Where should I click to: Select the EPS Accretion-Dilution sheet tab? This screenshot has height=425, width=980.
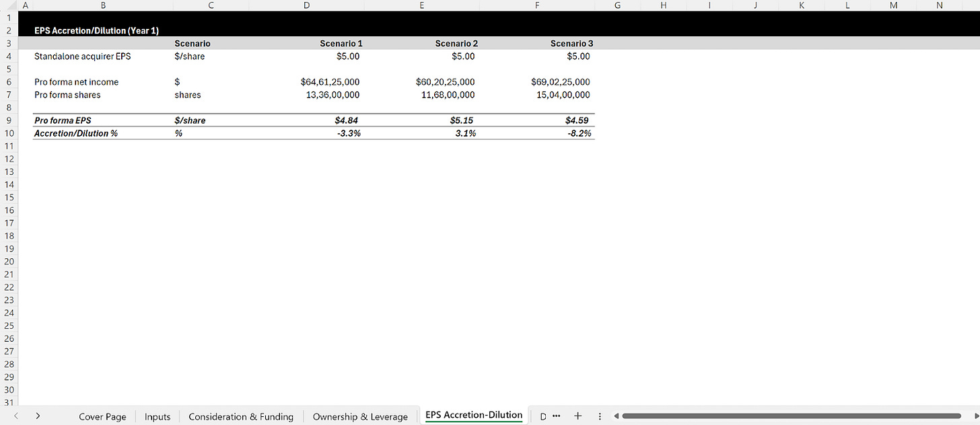tap(474, 416)
